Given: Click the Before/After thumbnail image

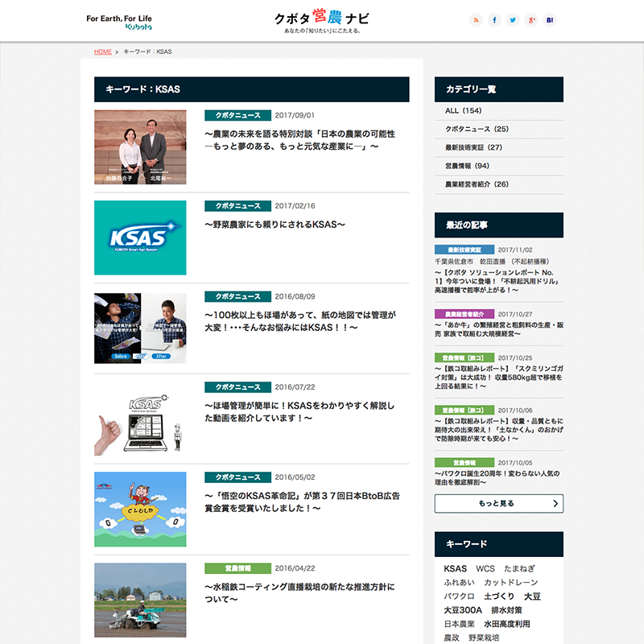Looking at the screenshot, I should click(140, 328).
